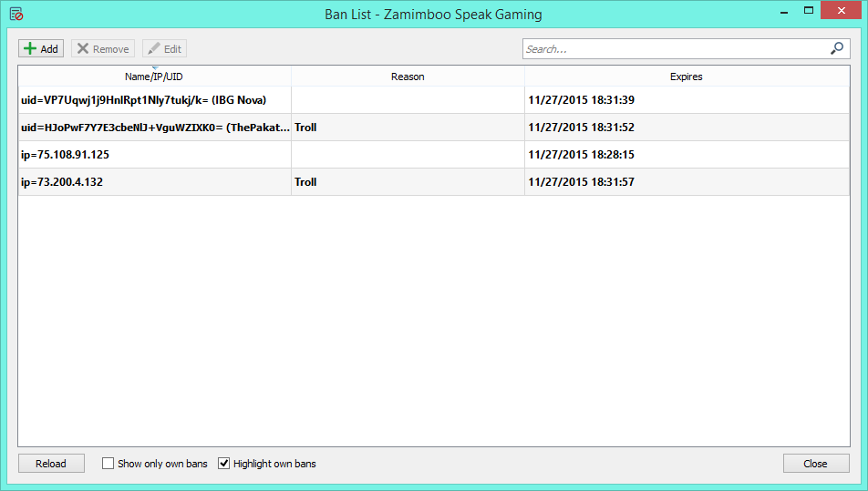
Task: Close window with red X button
Action: click(842, 11)
